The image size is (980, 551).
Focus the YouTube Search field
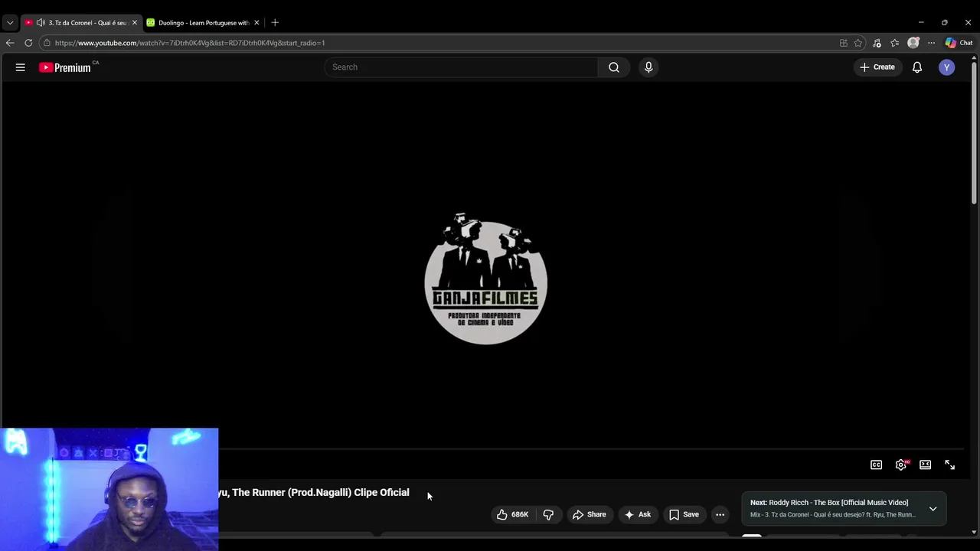tap(462, 67)
